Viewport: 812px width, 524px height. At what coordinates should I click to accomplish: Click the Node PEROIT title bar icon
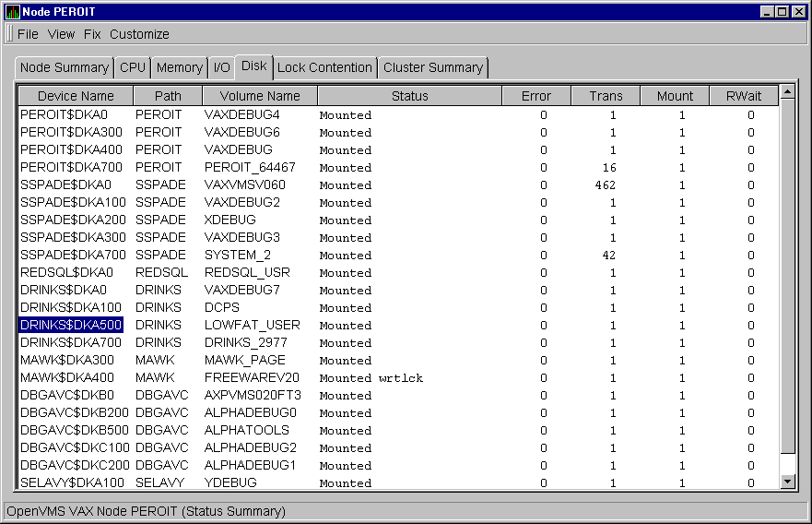[x=12, y=12]
